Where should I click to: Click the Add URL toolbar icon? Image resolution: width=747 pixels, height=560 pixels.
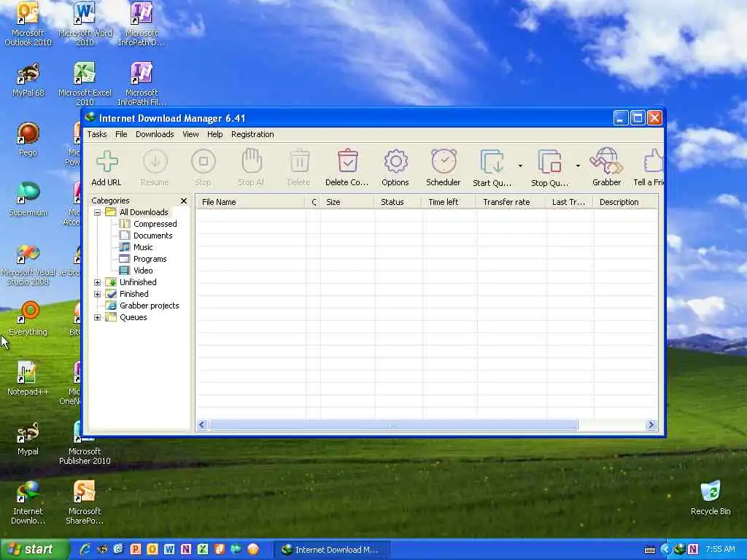click(x=107, y=161)
